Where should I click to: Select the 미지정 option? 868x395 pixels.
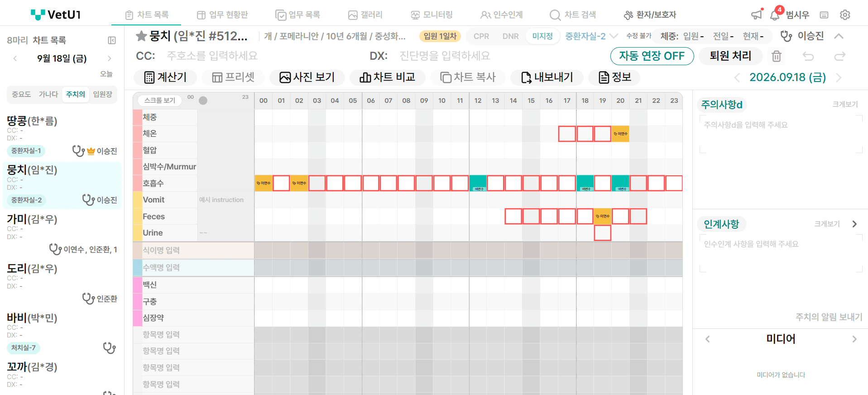point(543,36)
